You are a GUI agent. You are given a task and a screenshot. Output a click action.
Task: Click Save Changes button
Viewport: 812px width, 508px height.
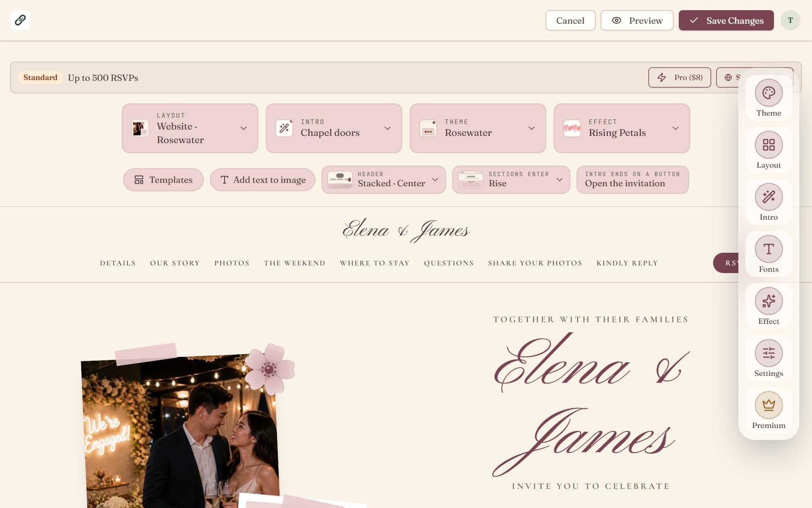726,20
